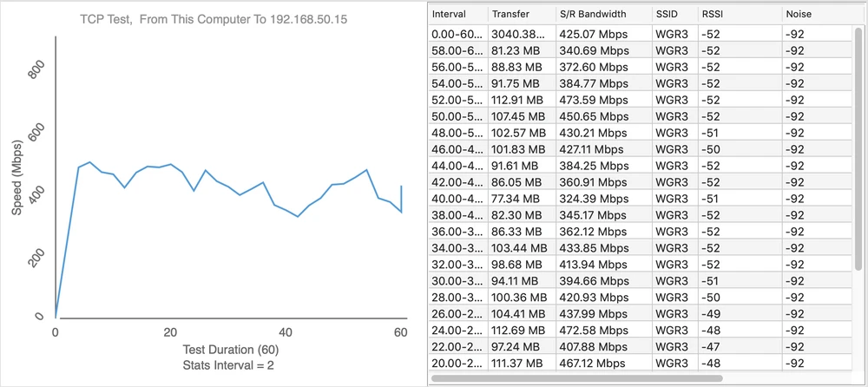Click the TCP Test chart title
The image size is (868, 387).
(214, 19)
